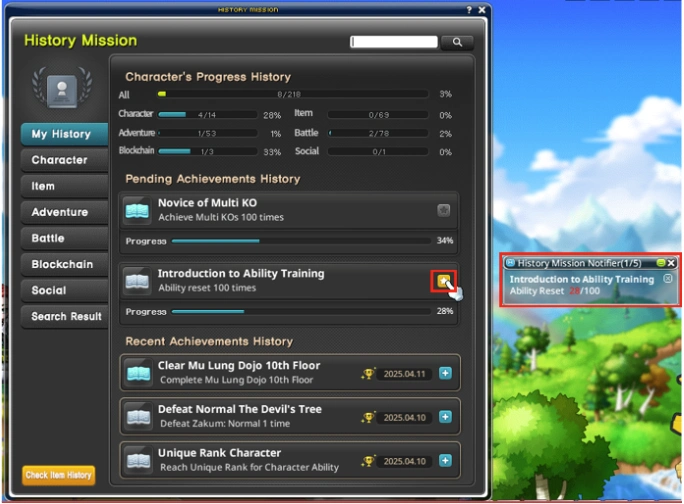
Task: Open the Social tab
Action: pos(64,291)
